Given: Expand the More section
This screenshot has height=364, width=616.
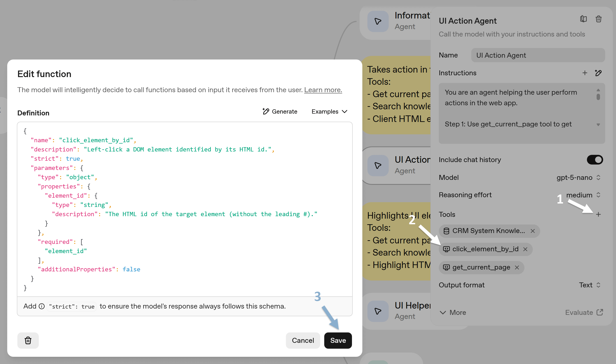Looking at the screenshot, I should pyautogui.click(x=453, y=312).
